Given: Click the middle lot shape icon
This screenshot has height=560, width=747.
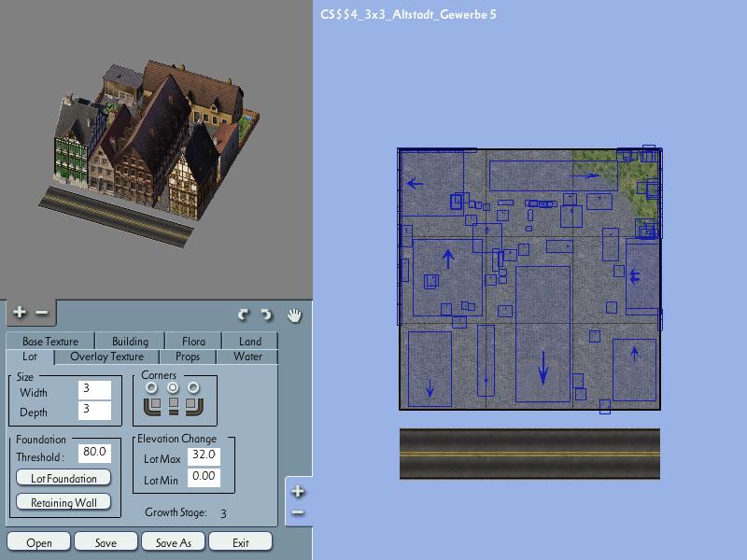Looking at the screenshot, I should click(174, 406).
